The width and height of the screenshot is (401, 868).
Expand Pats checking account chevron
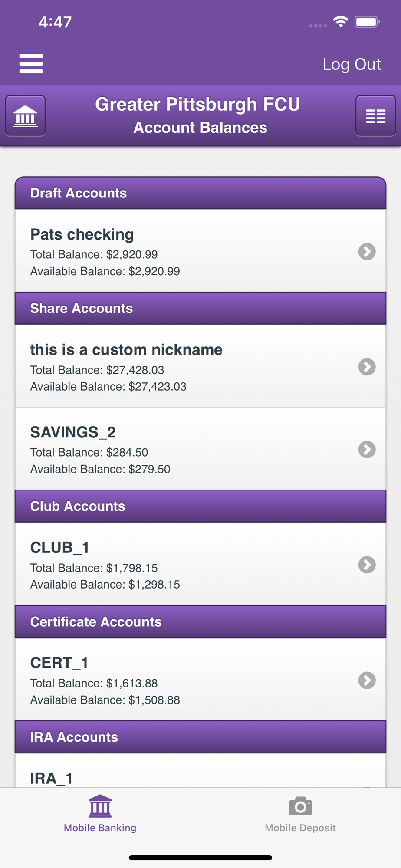click(367, 251)
